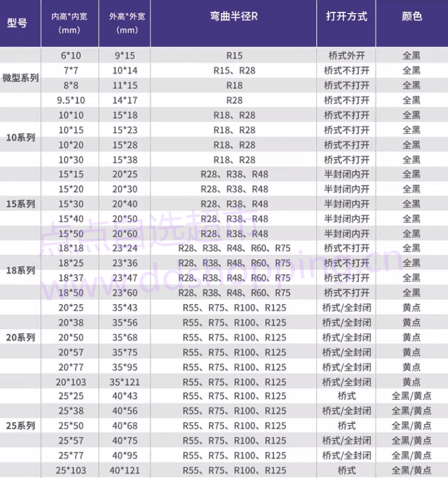Click '桥式不打开' in the 18*25 row
Image resolution: width=448 pixels, height=478 pixels.
pyautogui.click(x=346, y=263)
